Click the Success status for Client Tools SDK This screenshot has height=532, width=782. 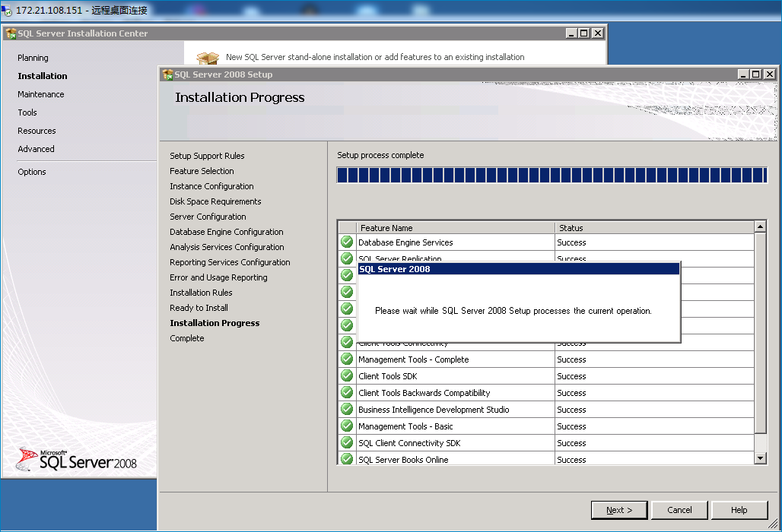point(571,376)
